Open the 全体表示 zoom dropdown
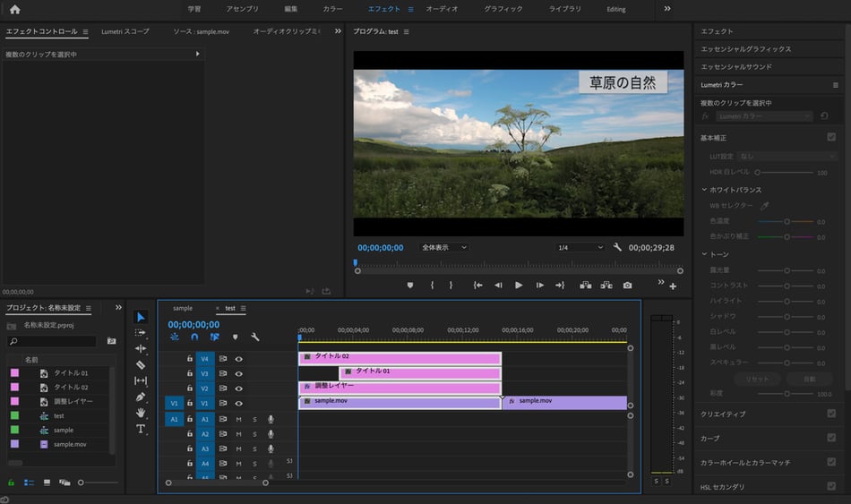Screen dimensions: 851x504 click(x=444, y=247)
